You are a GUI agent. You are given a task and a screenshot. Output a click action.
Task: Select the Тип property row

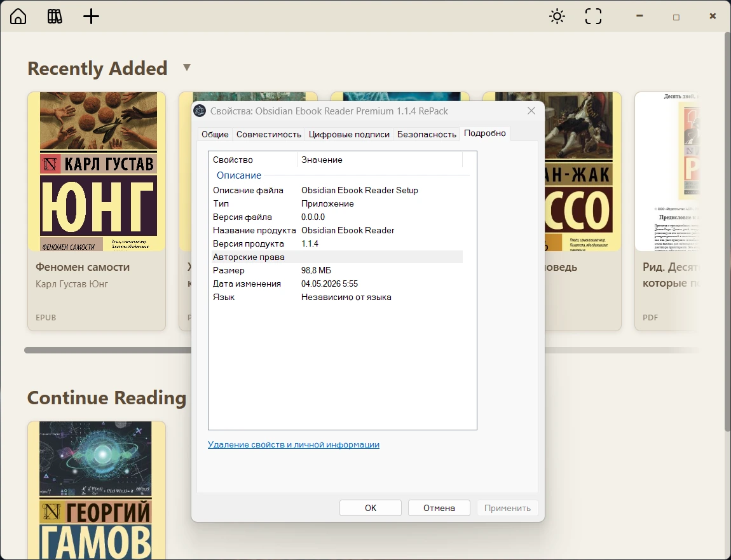pyautogui.click(x=337, y=204)
